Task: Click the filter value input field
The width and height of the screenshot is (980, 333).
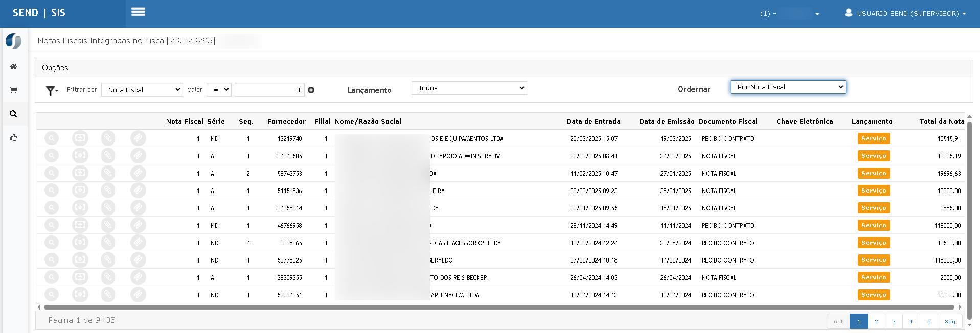Action: coord(269,90)
